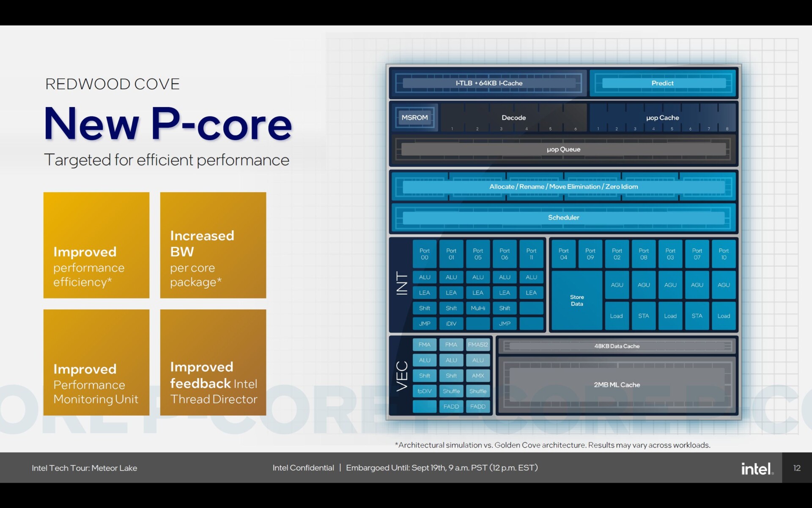Viewport: 812px width, 508px height.
Task: Select the "Improved performance efficiency" gold card
Action: coord(96,245)
